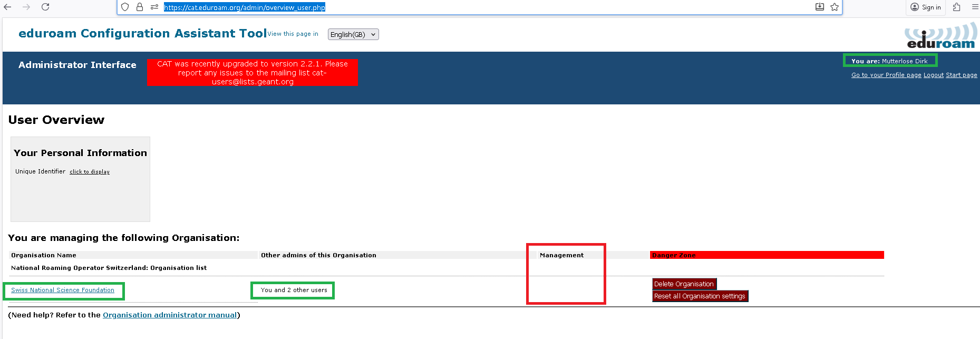Open the extensions puzzle-piece icon
Screen dimensions: 980x339
click(x=956, y=7)
